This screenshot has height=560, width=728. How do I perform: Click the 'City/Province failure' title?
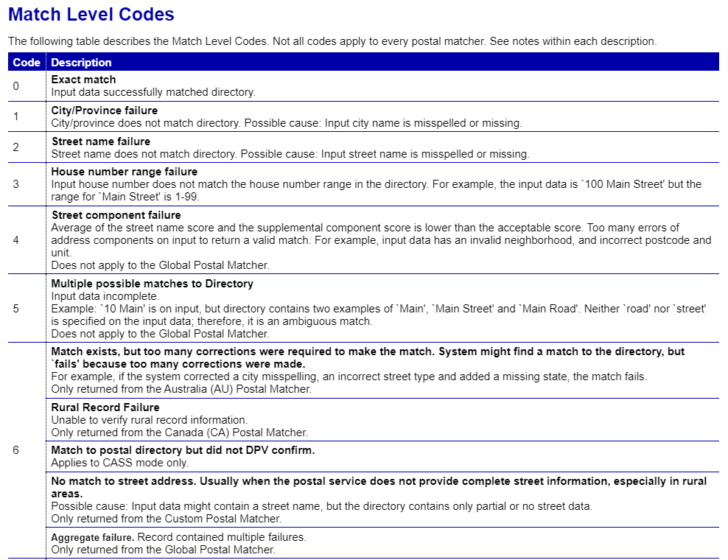[105, 111]
